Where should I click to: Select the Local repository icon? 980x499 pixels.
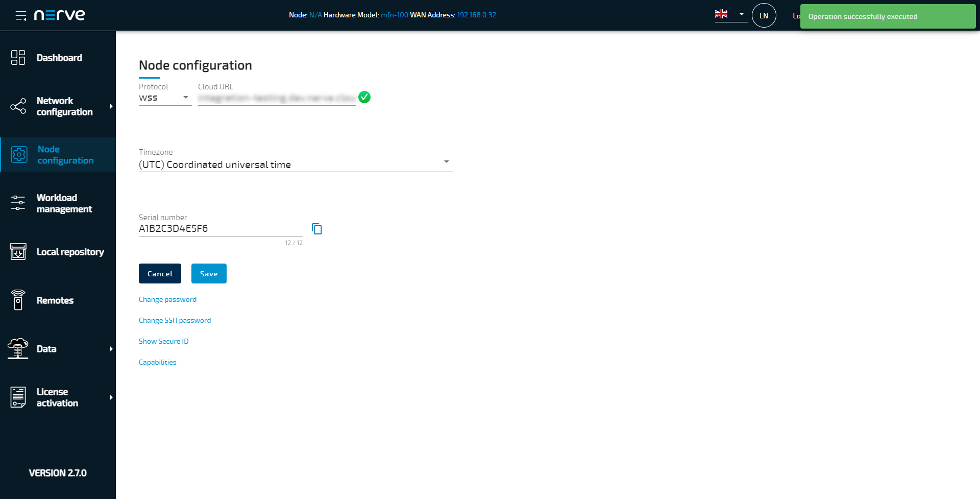click(x=18, y=251)
